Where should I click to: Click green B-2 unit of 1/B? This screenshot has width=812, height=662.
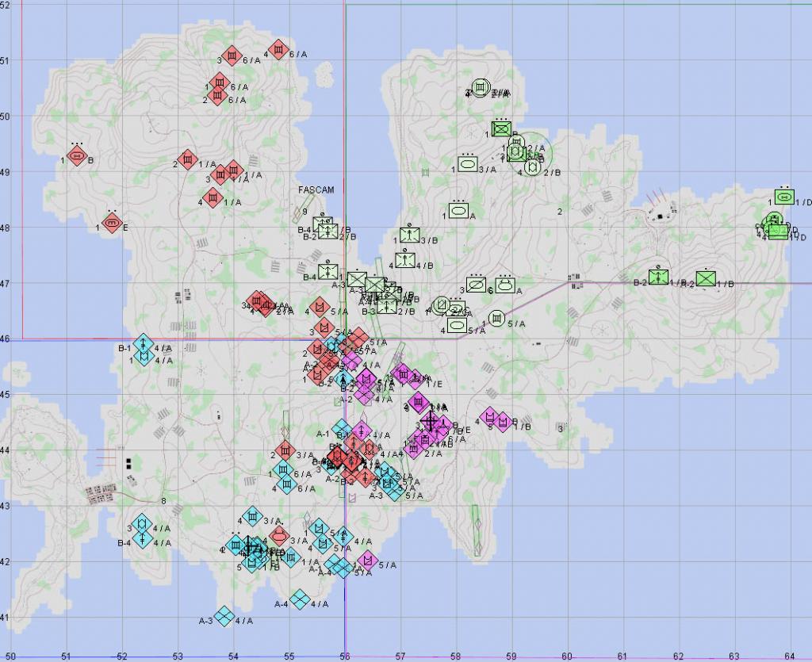pyautogui.click(x=657, y=277)
